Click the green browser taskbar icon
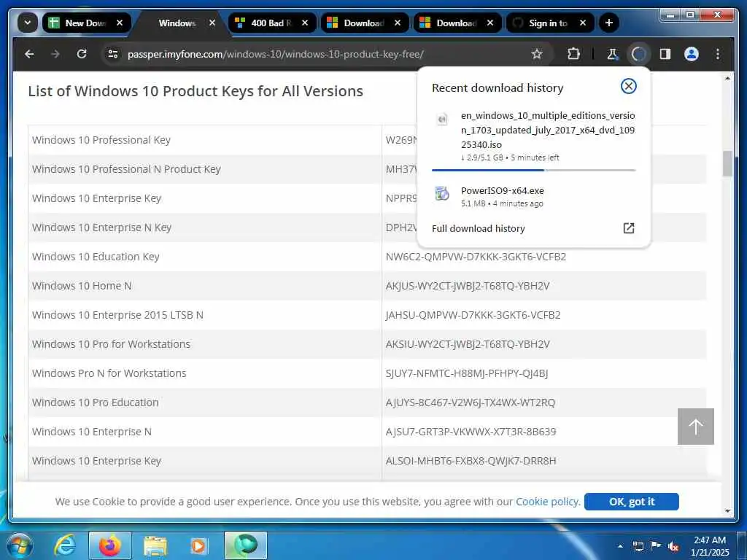 pos(245,545)
